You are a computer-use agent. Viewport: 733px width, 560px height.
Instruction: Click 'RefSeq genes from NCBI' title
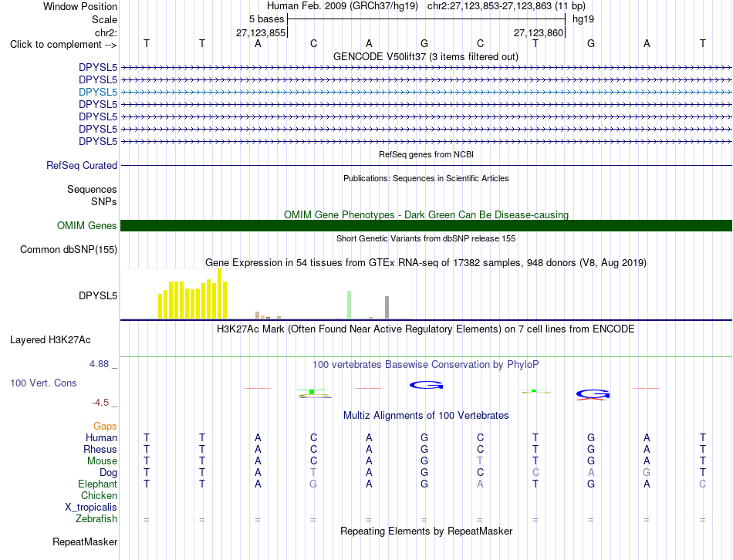[x=426, y=154]
